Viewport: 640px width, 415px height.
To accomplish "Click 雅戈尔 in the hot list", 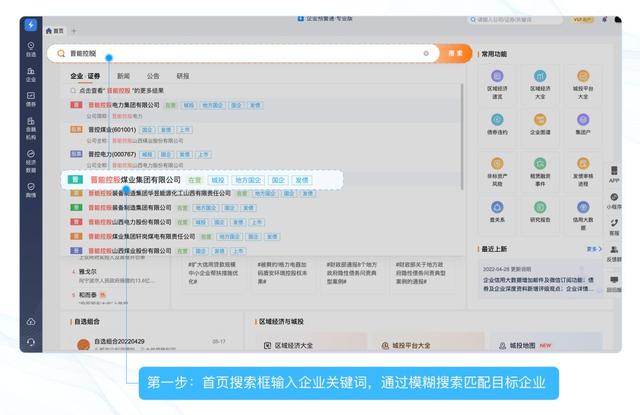I will tap(88, 271).
